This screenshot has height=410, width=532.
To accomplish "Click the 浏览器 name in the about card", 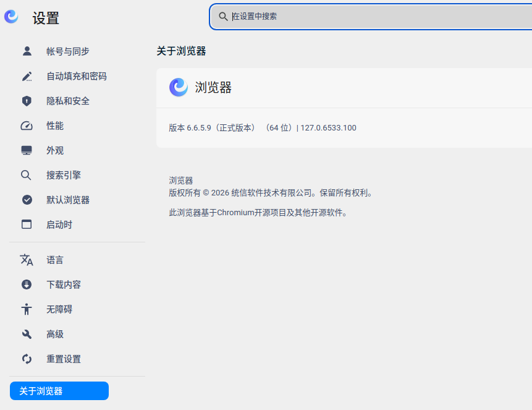I will click(213, 87).
